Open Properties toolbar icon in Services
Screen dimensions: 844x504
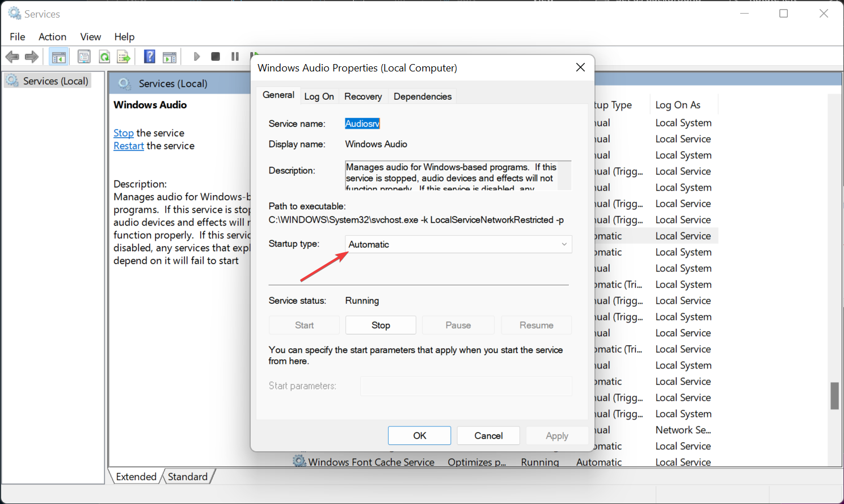(x=84, y=57)
